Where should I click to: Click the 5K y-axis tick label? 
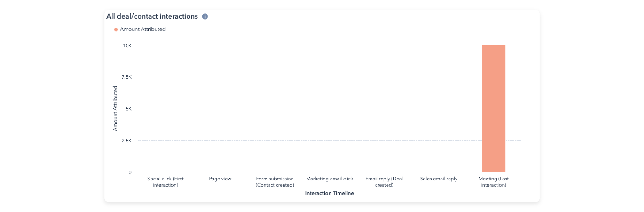[x=128, y=109]
